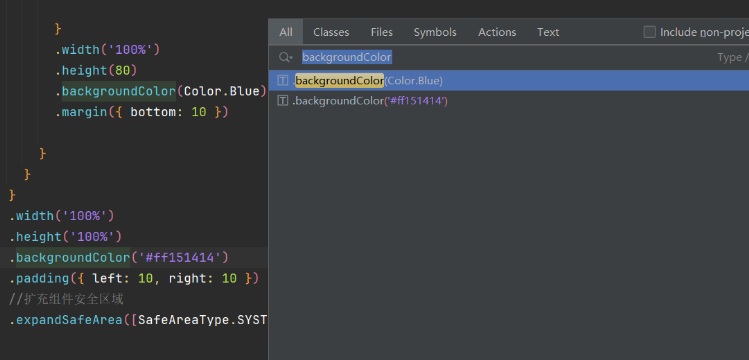This screenshot has height=360, width=749.
Task: Switch to the All search tab
Action: point(286,32)
